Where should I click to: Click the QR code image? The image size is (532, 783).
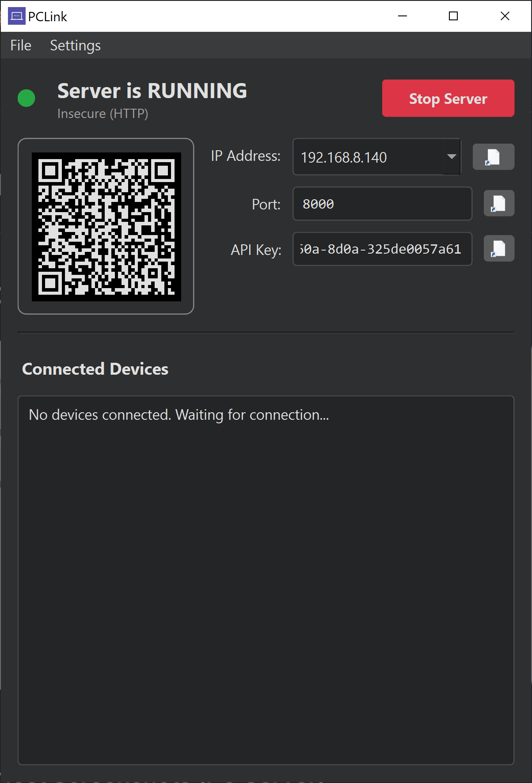point(106,227)
